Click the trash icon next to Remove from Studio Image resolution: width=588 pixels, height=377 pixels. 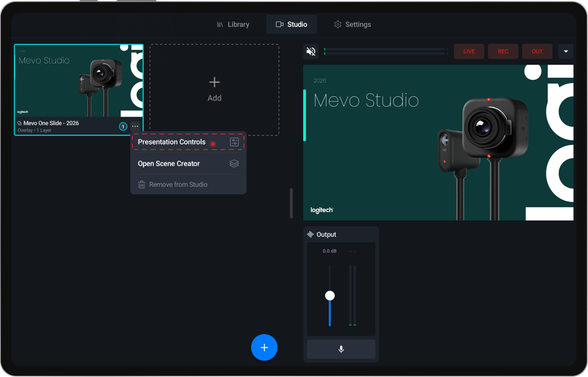click(x=141, y=184)
